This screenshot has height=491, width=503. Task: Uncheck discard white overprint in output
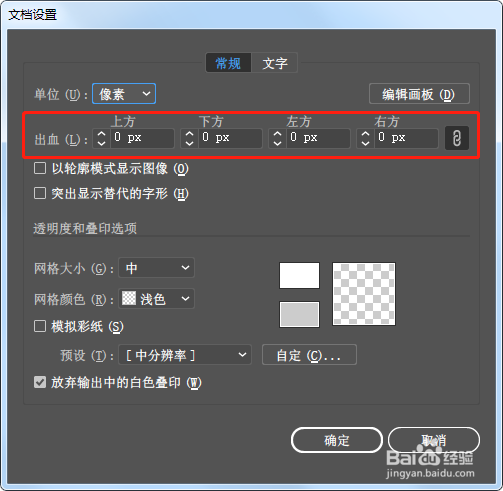[x=40, y=382]
